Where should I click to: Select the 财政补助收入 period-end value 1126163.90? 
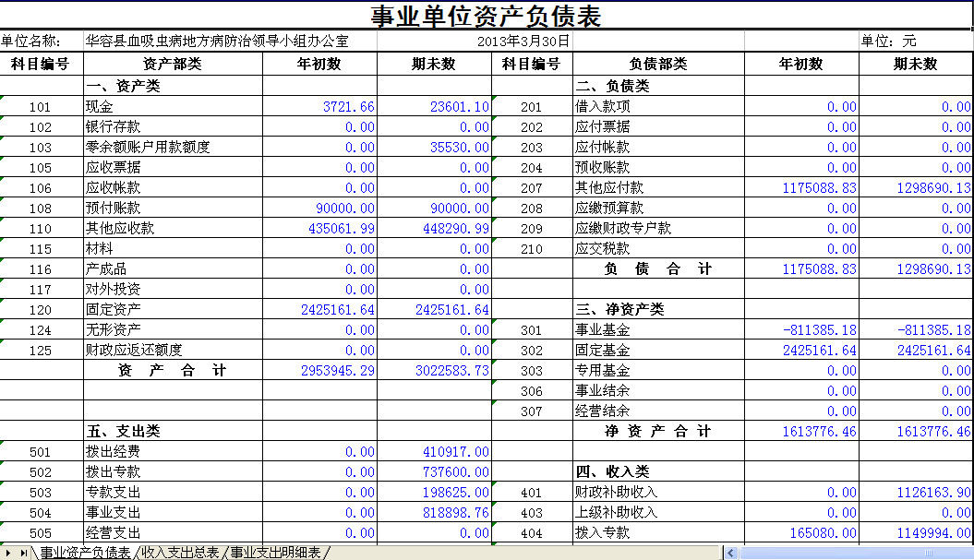coord(916,493)
